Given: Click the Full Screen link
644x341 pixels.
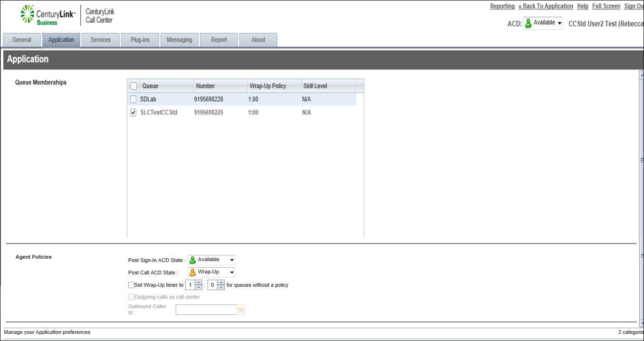Looking at the screenshot, I should (606, 6).
